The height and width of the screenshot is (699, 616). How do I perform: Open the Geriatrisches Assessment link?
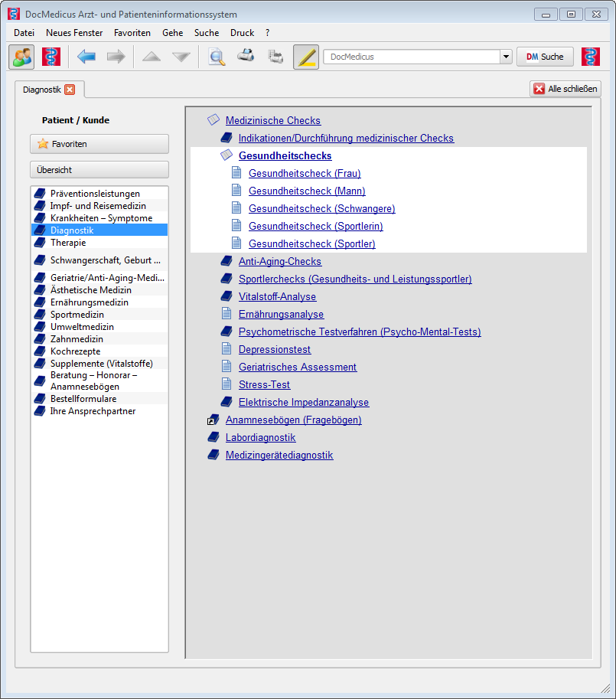click(298, 367)
